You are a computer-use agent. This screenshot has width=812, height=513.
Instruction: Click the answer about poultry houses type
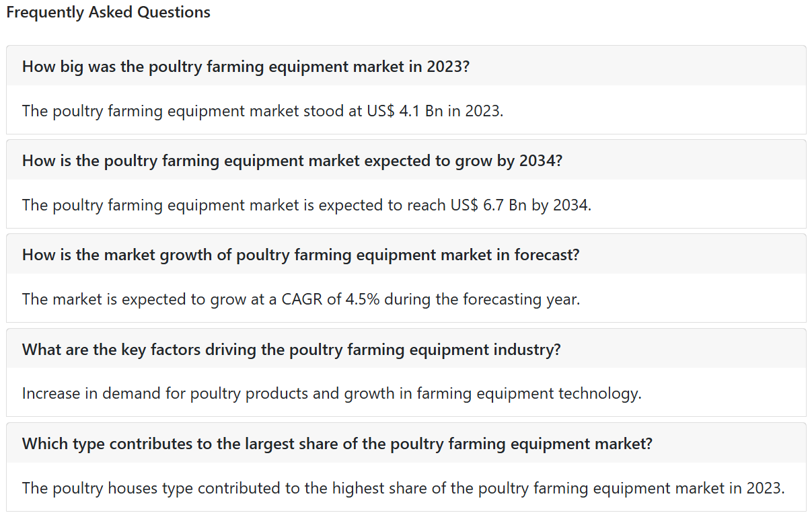[x=402, y=488]
